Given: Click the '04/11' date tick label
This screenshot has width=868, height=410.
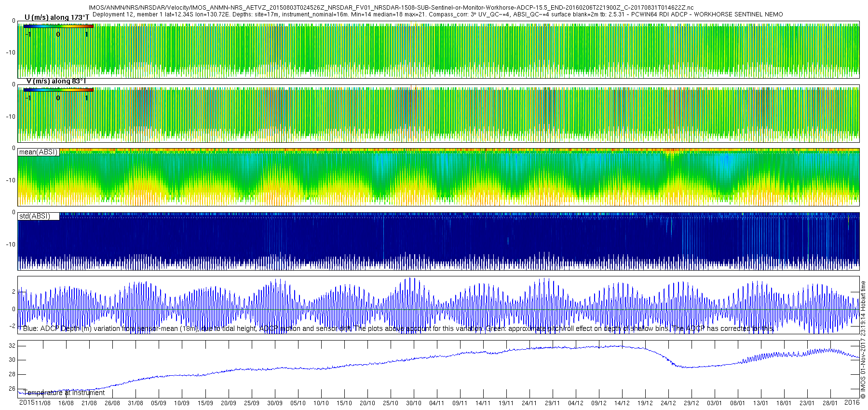Looking at the screenshot, I should coord(436,403).
